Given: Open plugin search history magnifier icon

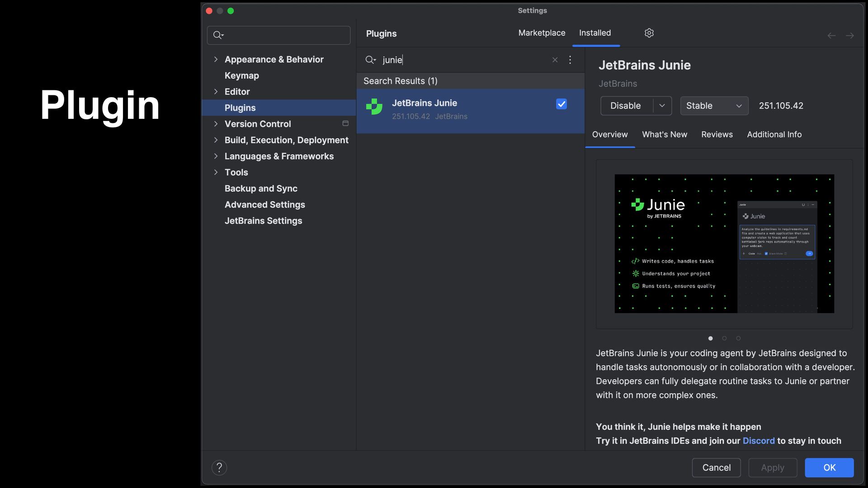Looking at the screenshot, I should 370,60.
